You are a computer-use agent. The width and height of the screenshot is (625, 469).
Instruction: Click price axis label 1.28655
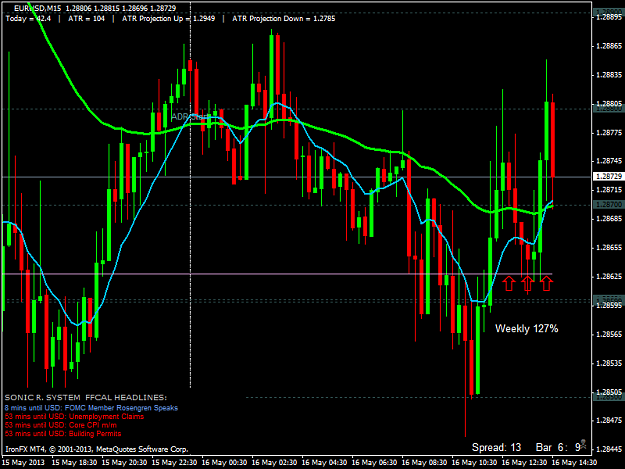pyautogui.click(x=609, y=247)
